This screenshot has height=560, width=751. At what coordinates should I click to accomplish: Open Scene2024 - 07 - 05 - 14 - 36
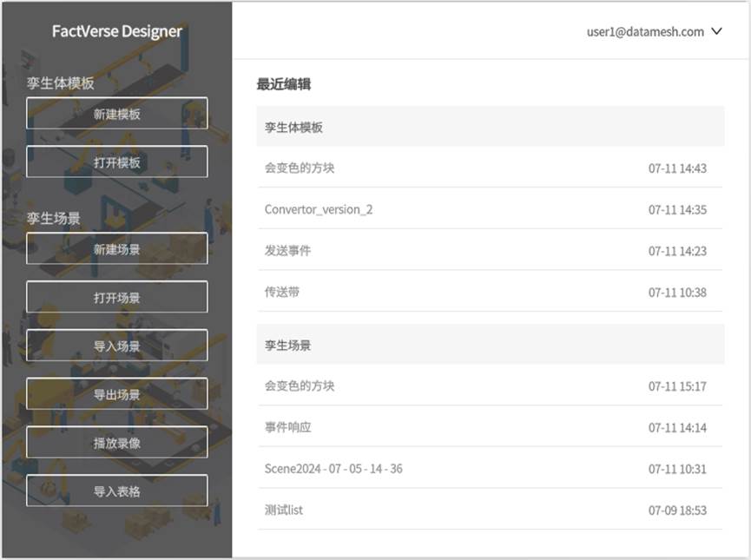[490, 468]
